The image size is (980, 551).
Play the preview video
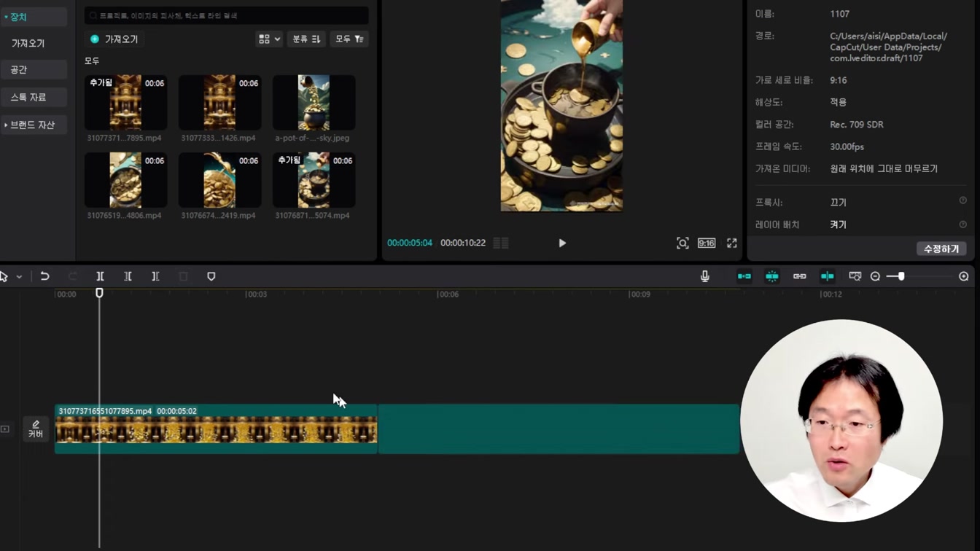tap(561, 243)
